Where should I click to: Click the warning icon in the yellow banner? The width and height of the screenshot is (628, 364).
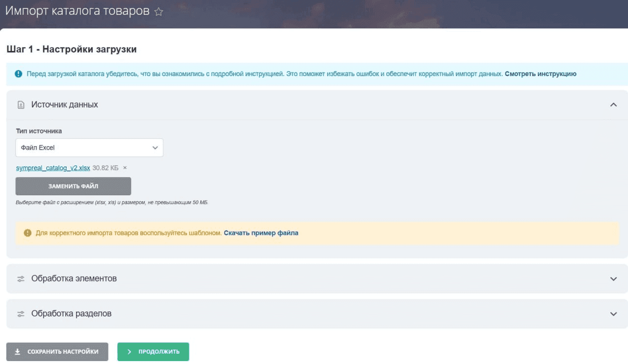click(x=27, y=233)
